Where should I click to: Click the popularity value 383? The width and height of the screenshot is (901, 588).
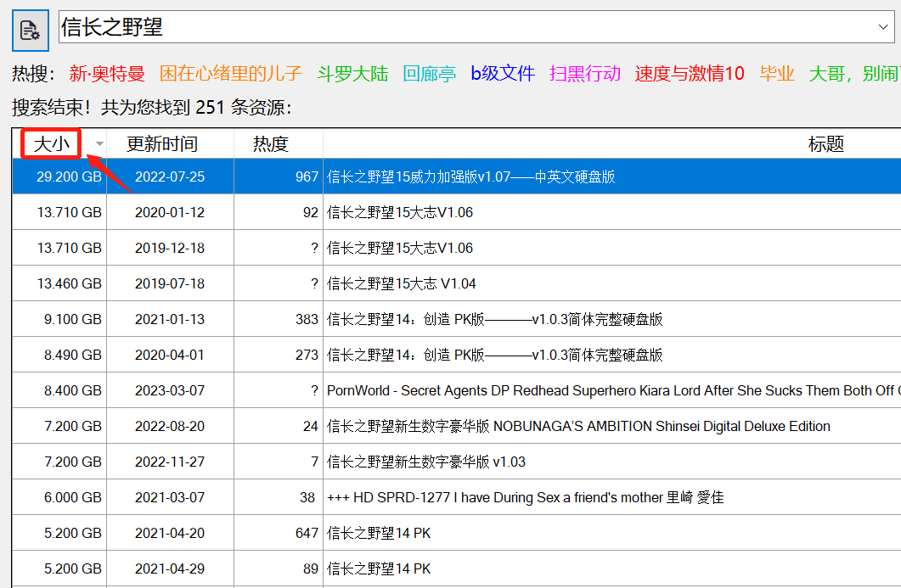point(307,319)
